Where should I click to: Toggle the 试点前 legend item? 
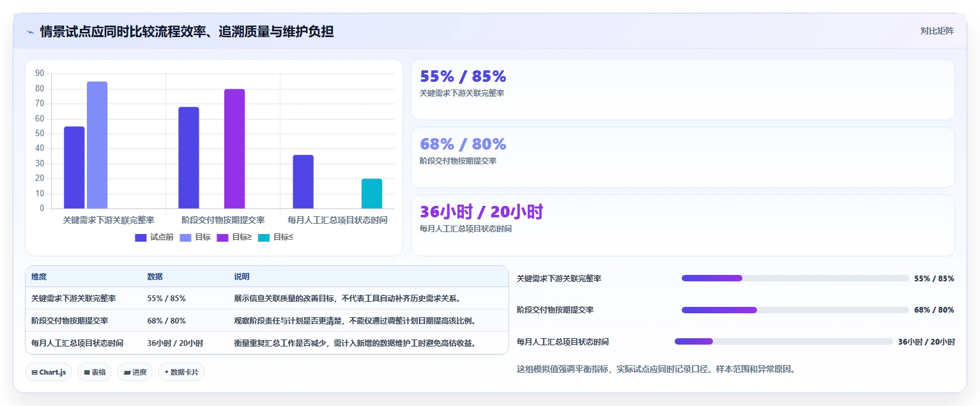(x=154, y=237)
